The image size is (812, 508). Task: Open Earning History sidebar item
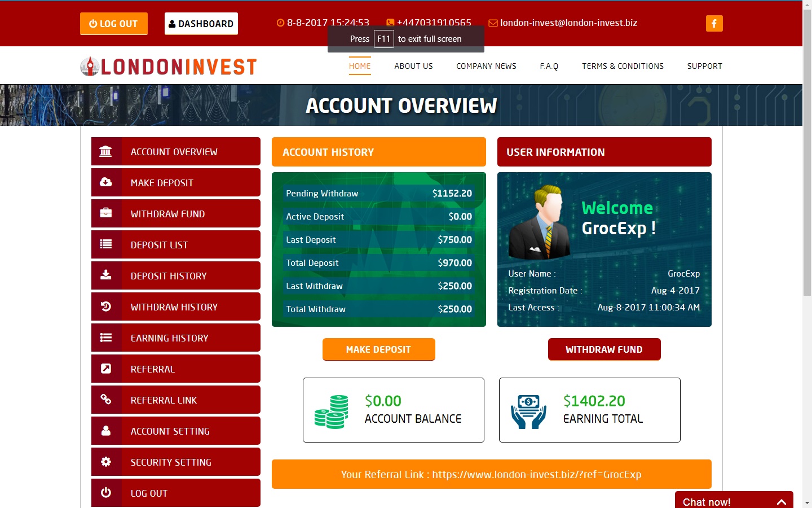(176, 338)
